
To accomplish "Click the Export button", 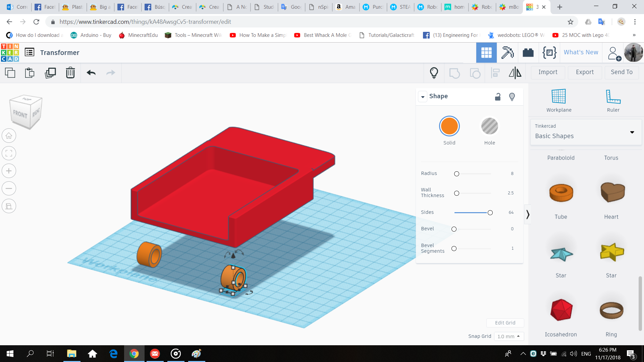I will 585,72.
